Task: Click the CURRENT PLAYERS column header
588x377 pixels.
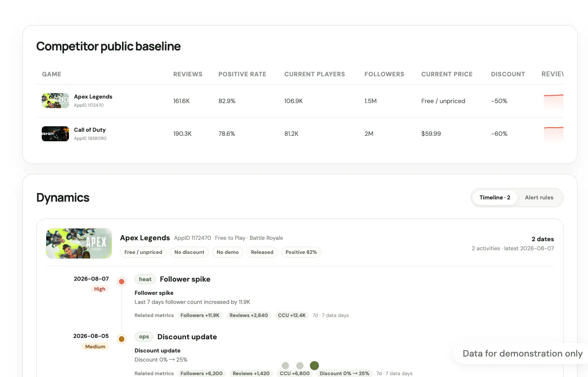Action: pos(314,74)
